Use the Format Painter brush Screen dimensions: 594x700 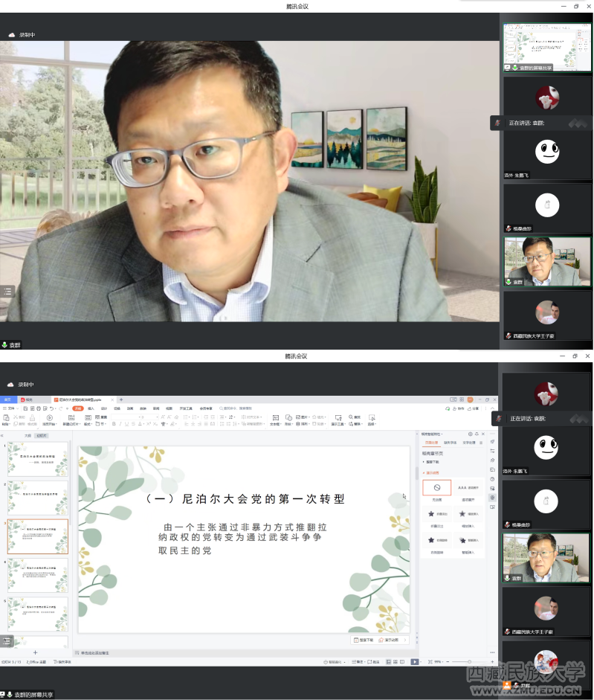[32, 420]
